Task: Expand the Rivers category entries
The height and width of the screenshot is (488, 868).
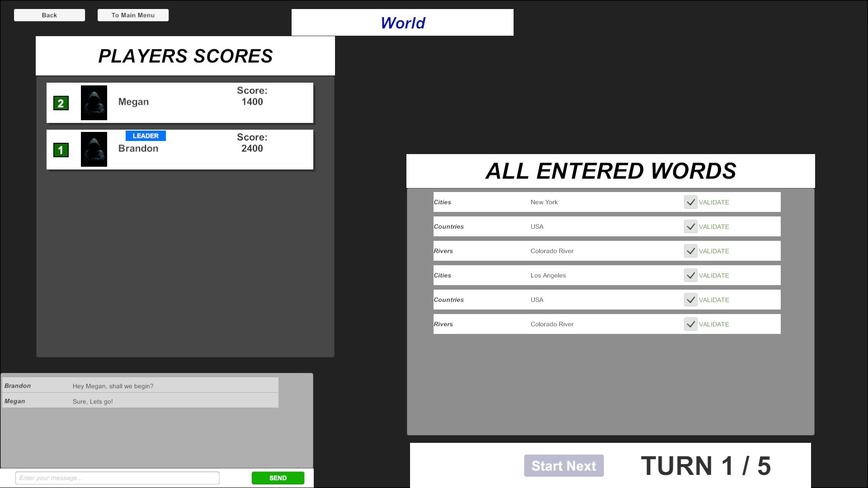Action: pyautogui.click(x=443, y=250)
